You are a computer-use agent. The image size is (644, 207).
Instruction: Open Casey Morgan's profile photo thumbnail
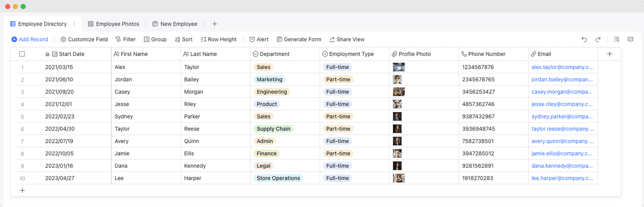pos(399,92)
